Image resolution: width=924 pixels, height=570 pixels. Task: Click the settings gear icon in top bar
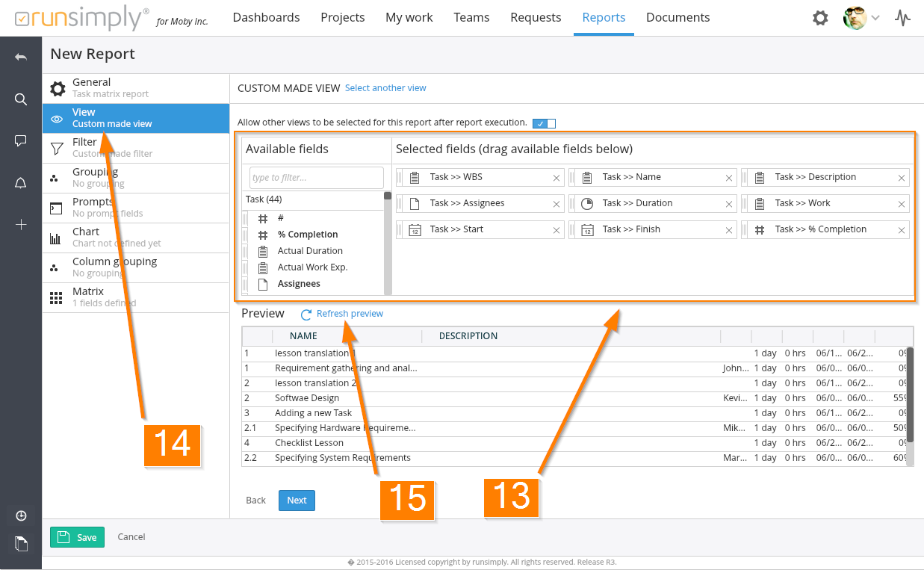pos(820,18)
